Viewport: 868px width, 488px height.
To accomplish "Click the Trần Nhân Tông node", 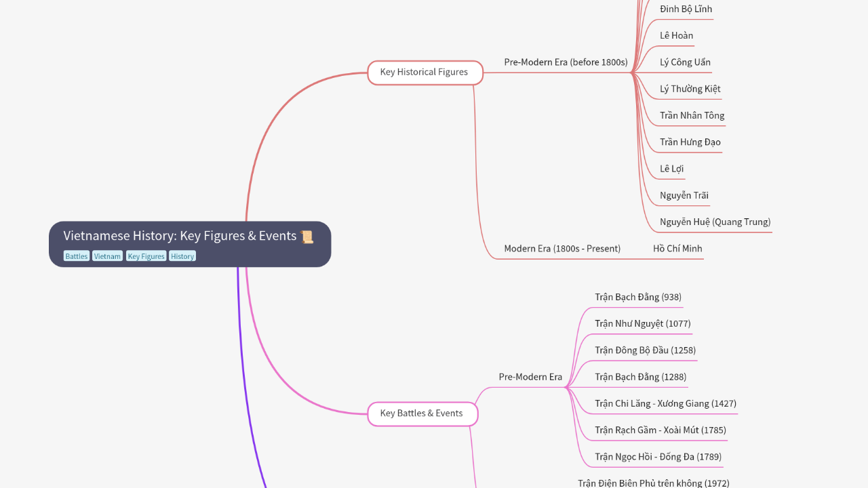I will point(692,115).
